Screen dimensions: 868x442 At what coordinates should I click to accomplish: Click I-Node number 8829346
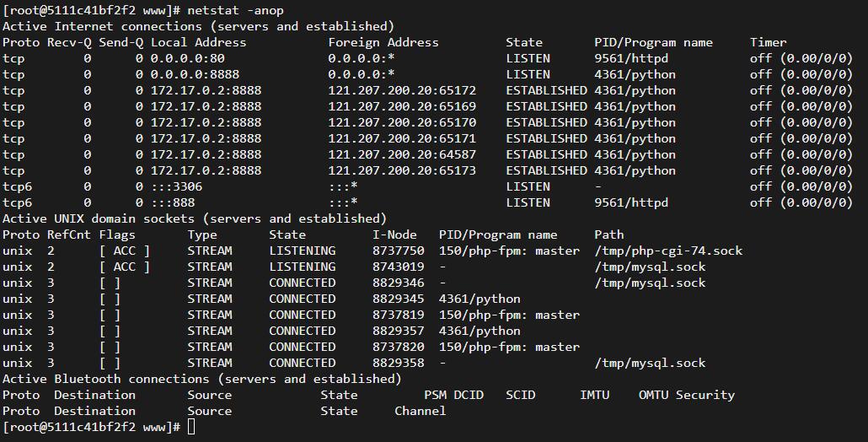click(x=398, y=283)
